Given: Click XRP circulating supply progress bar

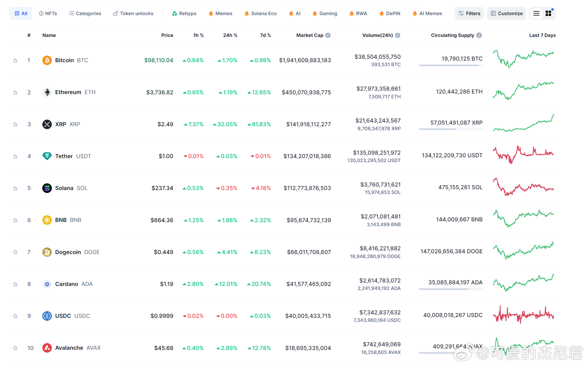Looking at the screenshot, I should coord(451,129).
